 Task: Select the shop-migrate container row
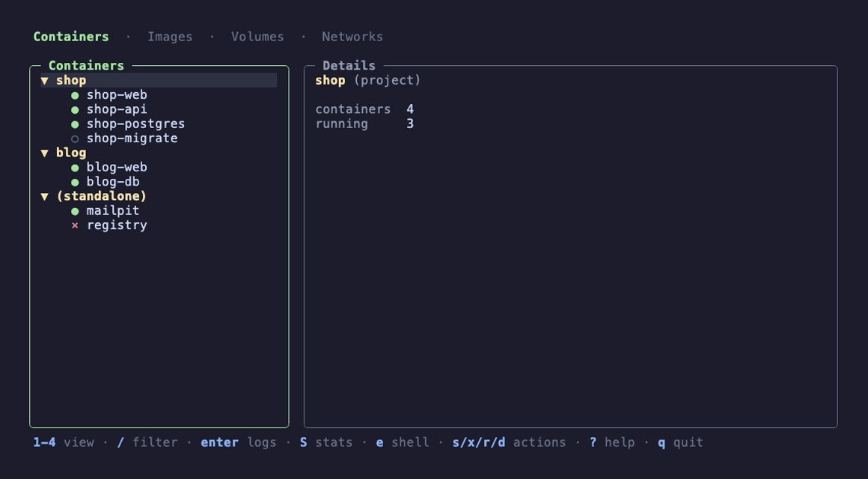tap(159, 138)
